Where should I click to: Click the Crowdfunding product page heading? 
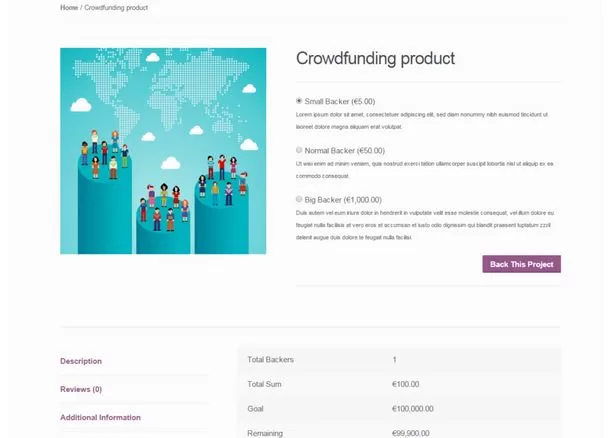tap(375, 59)
